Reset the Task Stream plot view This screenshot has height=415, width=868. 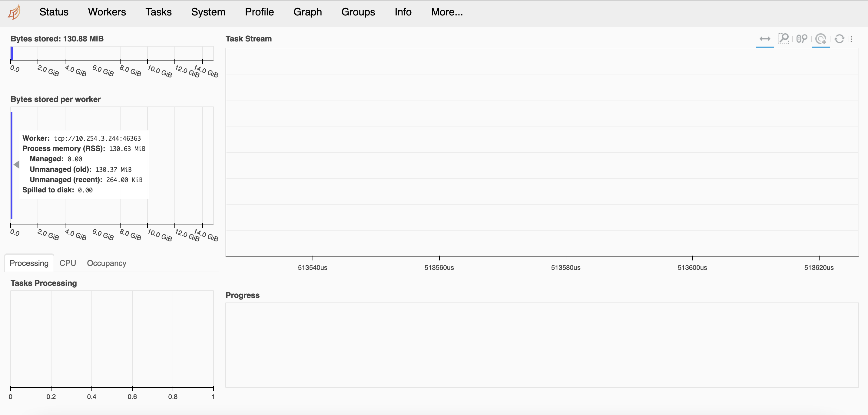(839, 39)
